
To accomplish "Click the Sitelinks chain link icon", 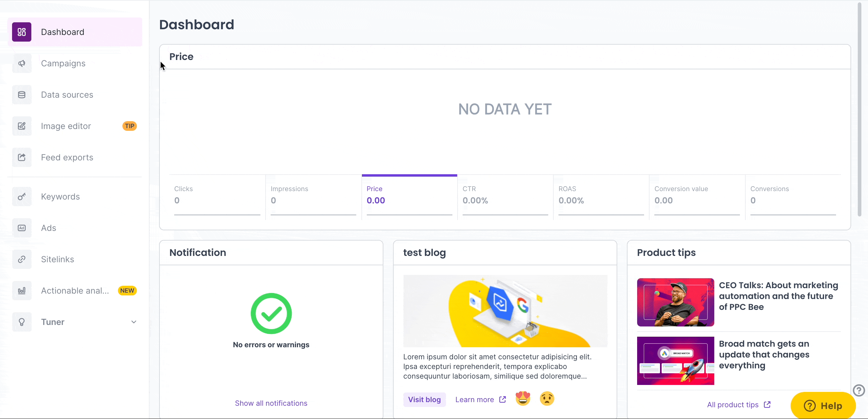I will click(x=22, y=259).
